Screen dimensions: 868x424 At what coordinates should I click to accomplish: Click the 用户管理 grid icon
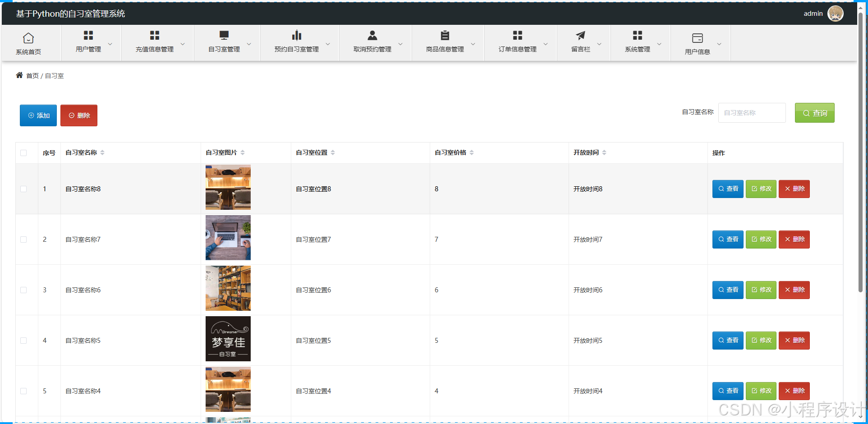click(88, 35)
